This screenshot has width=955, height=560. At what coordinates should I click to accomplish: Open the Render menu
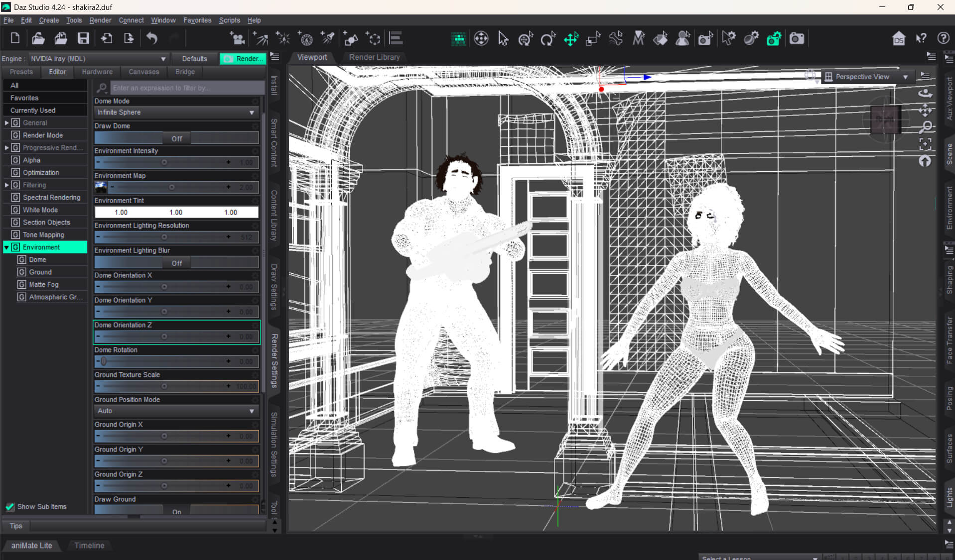(x=100, y=20)
